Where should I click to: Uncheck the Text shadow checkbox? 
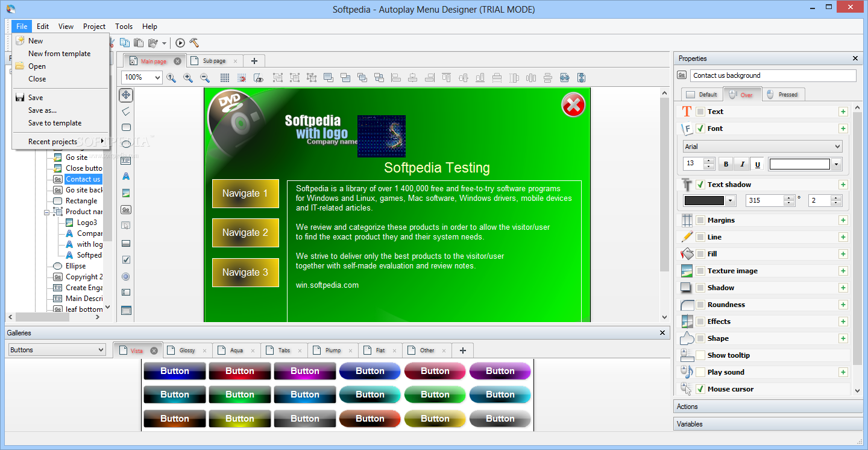click(x=700, y=185)
